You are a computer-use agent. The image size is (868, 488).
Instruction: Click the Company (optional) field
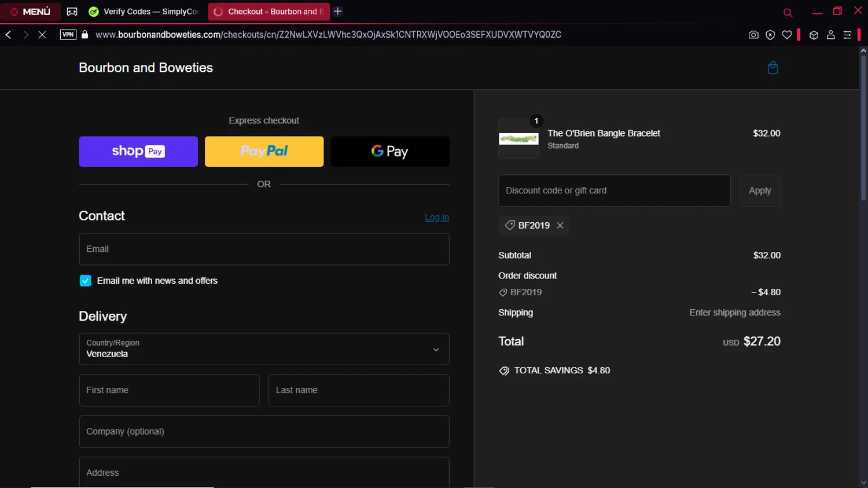(x=264, y=431)
